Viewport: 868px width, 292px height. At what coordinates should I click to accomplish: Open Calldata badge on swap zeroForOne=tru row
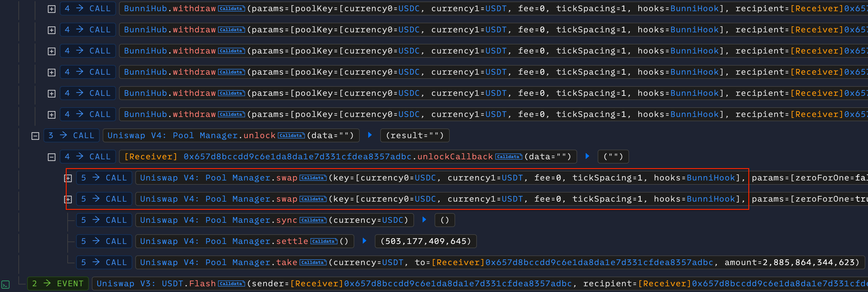coord(313,199)
